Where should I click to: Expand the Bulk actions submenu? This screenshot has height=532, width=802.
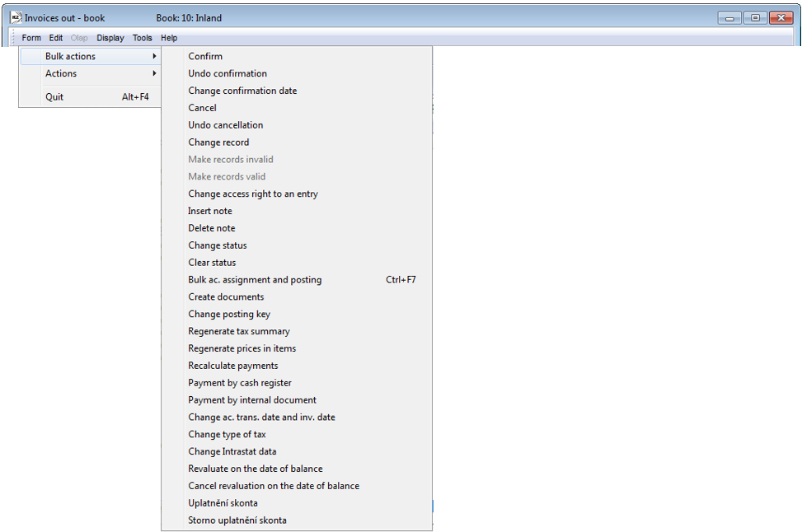tap(90, 56)
